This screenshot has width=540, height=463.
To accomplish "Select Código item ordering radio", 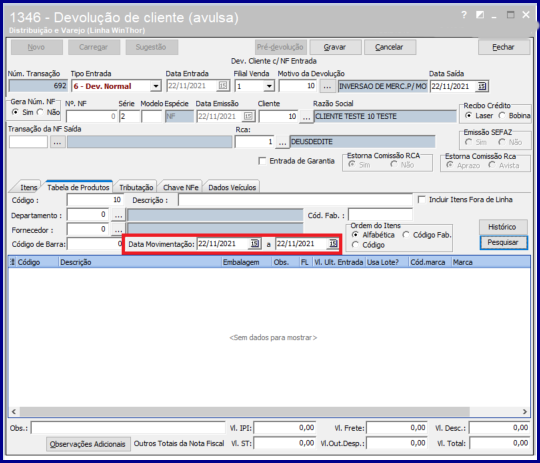I will [355, 245].
